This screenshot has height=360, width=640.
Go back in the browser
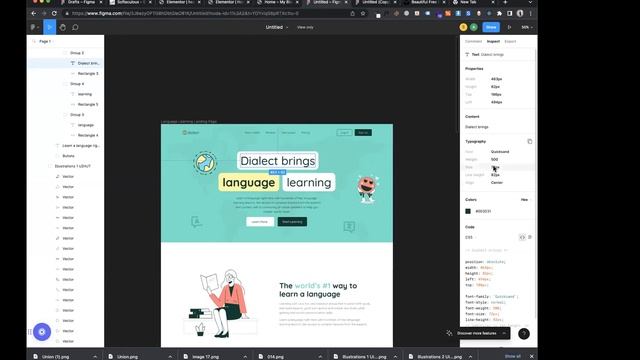[x=33, y=13]
